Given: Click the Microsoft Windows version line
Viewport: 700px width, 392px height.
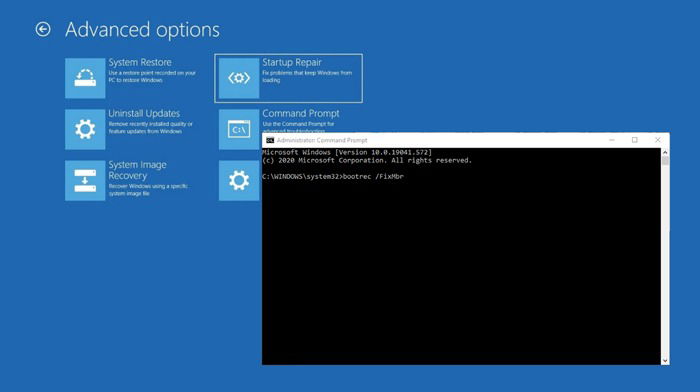Looking at the screenshot, I should coord(347,152).
